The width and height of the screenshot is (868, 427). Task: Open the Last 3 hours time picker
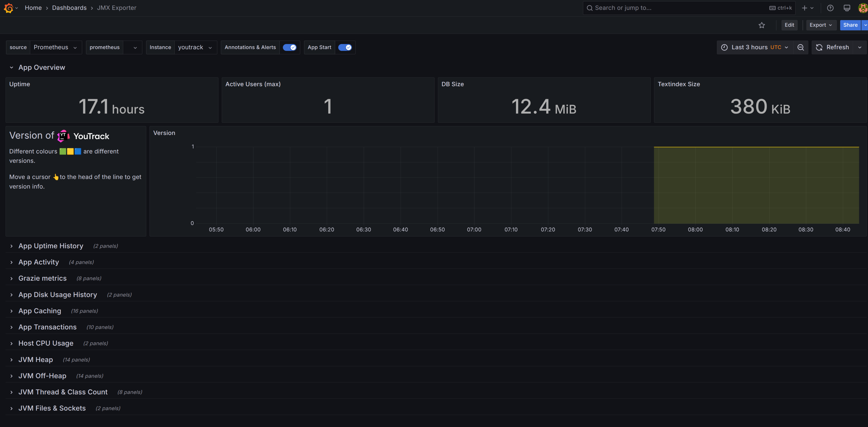coord(755,47)
